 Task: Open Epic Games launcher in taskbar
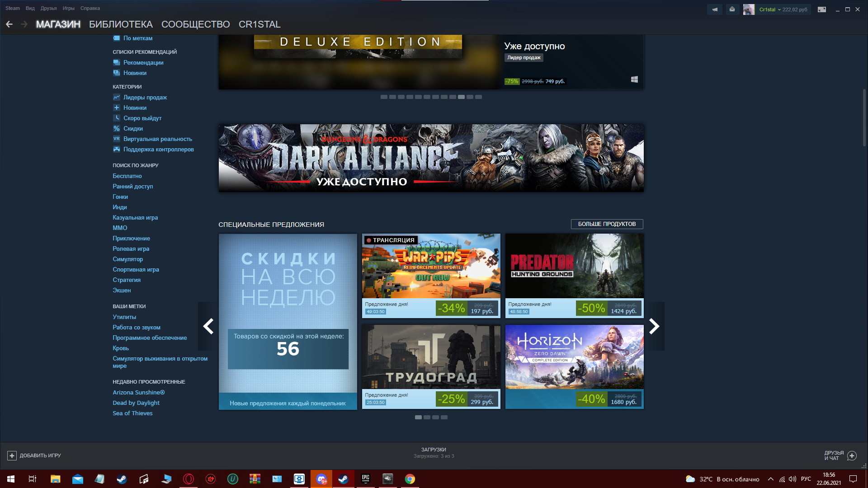[x=365, y=479]
